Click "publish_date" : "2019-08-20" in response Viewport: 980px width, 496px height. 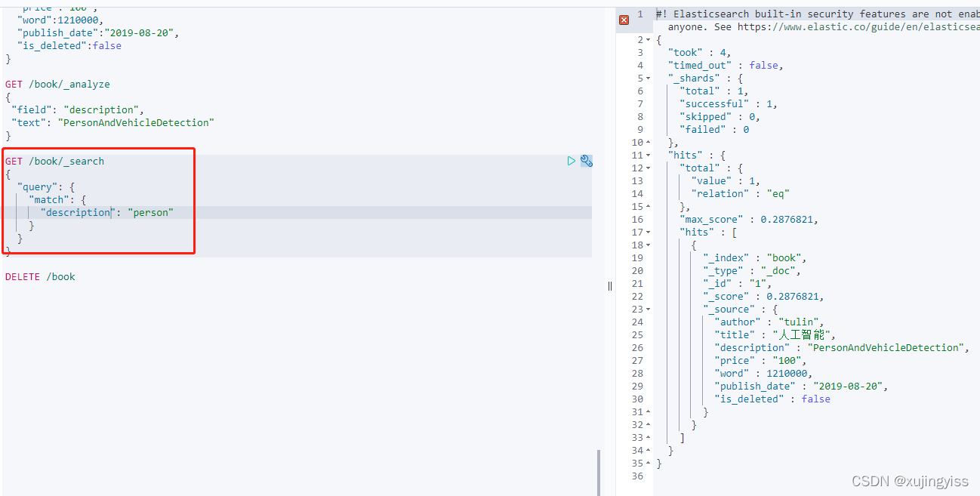pos(801,387)
